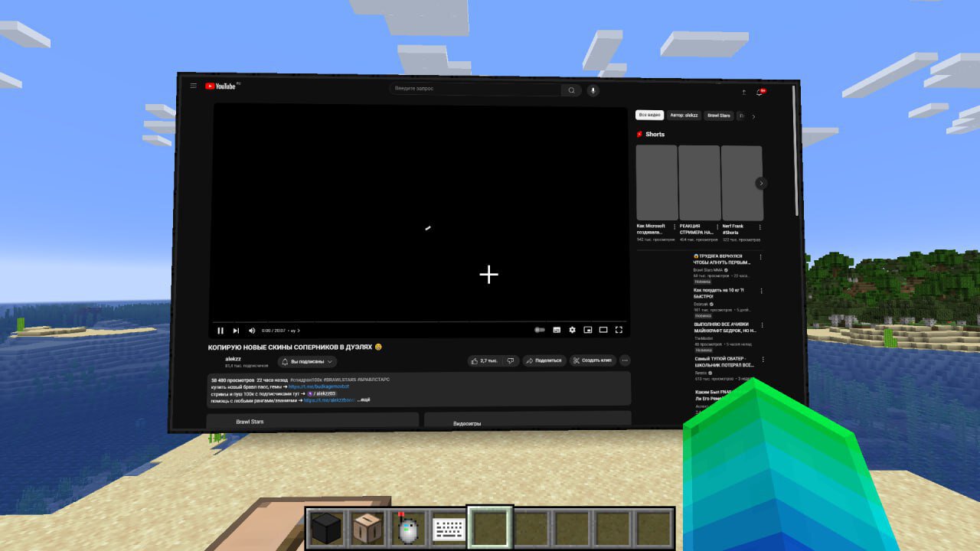Show more Shorts with the arrow

(761, 183)
